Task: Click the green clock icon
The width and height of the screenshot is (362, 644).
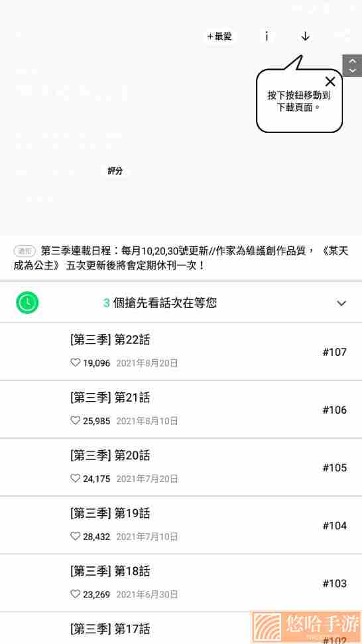Action: coord(27,303)
